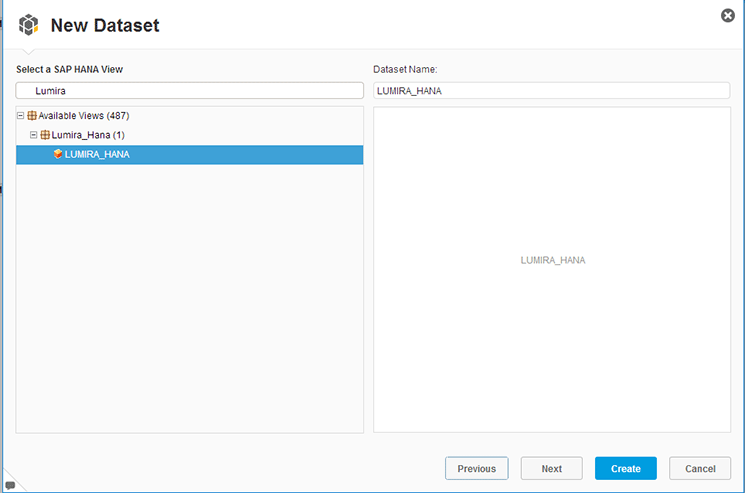Cancel the new dataset dialog
This screenshot has width=745, height=493.
tap(700, 468)
